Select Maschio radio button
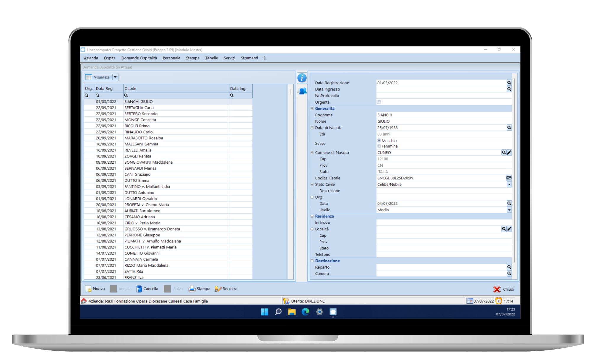 click(x=379, y=141)
